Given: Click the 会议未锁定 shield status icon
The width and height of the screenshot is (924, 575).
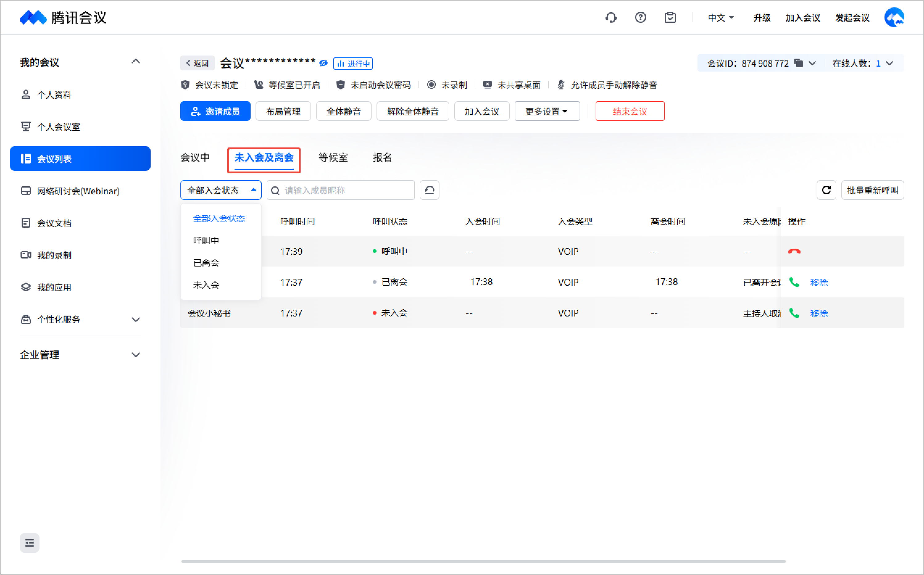Looking at the screenshot, I should [185, 85].
